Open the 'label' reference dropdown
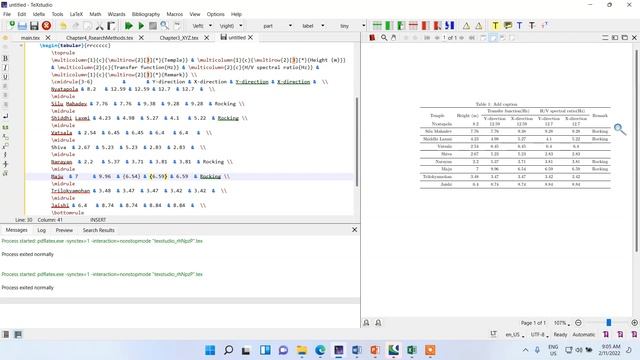 [322, 26]
